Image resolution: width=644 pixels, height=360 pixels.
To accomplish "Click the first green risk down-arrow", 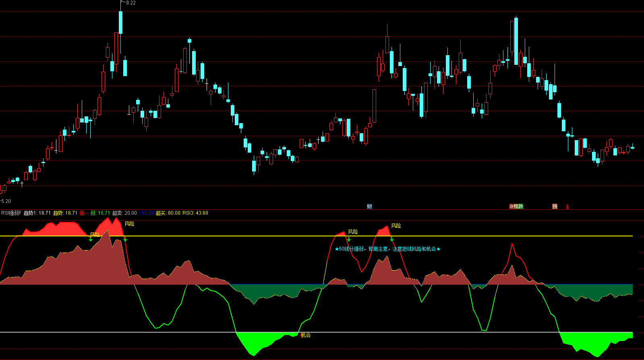I will tap(91, 240).
